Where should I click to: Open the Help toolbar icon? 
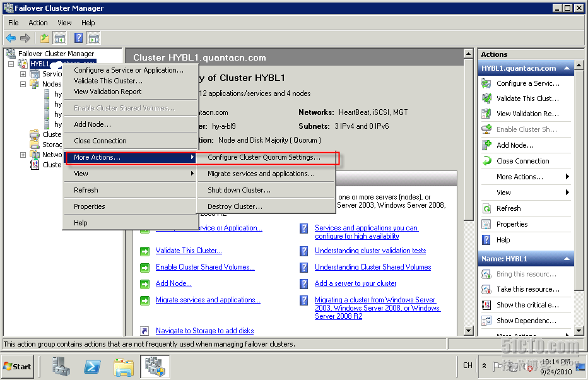(78, 38)
